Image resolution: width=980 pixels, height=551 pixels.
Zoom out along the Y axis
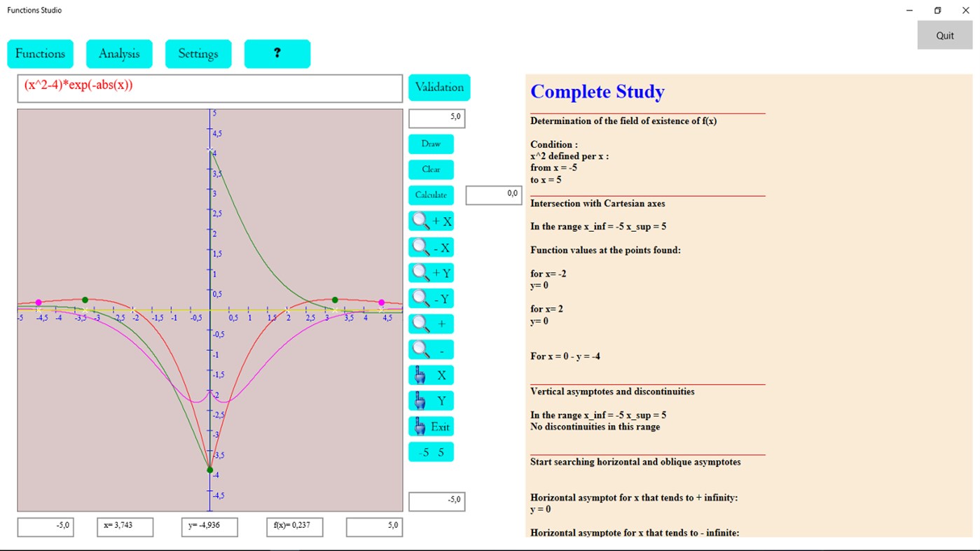coord(431,298)
